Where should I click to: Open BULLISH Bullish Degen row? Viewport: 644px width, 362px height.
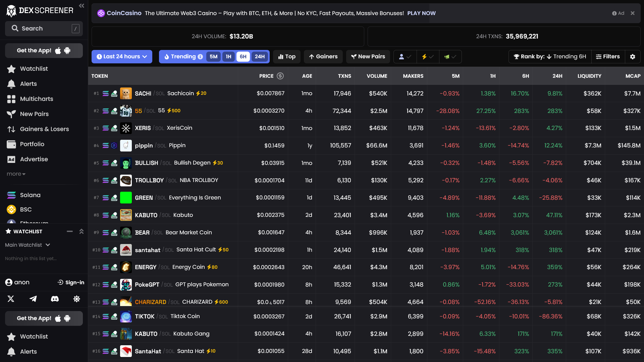[366, 163]
